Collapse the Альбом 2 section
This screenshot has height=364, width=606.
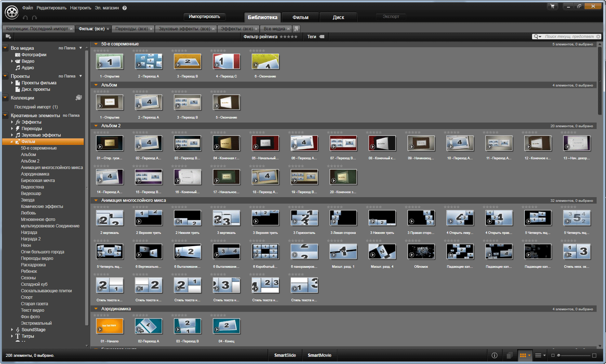tap(96, 126)
